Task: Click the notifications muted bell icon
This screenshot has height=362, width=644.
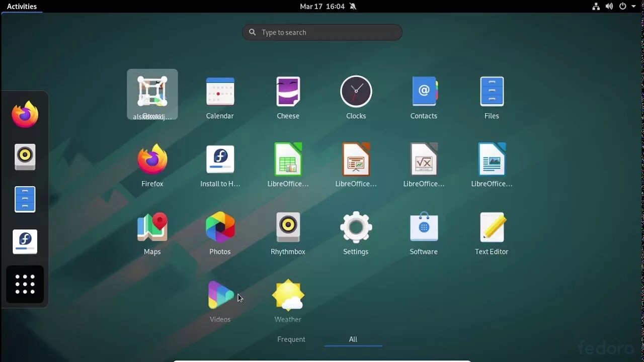Action: pyautogui.click(x=353, y=6)
